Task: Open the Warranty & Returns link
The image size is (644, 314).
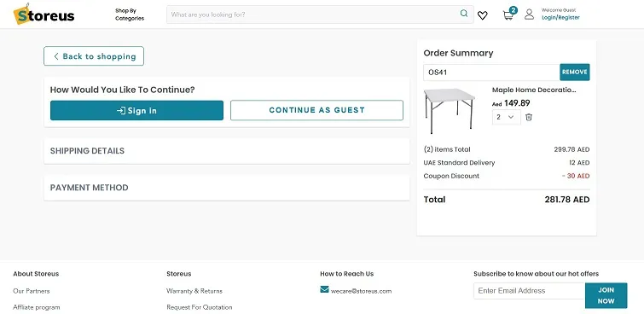Action: click(x=194, y=291)
